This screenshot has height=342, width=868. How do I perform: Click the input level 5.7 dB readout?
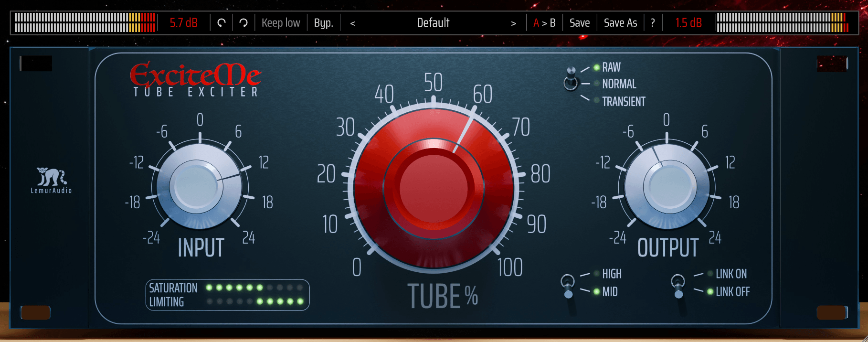click(184, 23)
